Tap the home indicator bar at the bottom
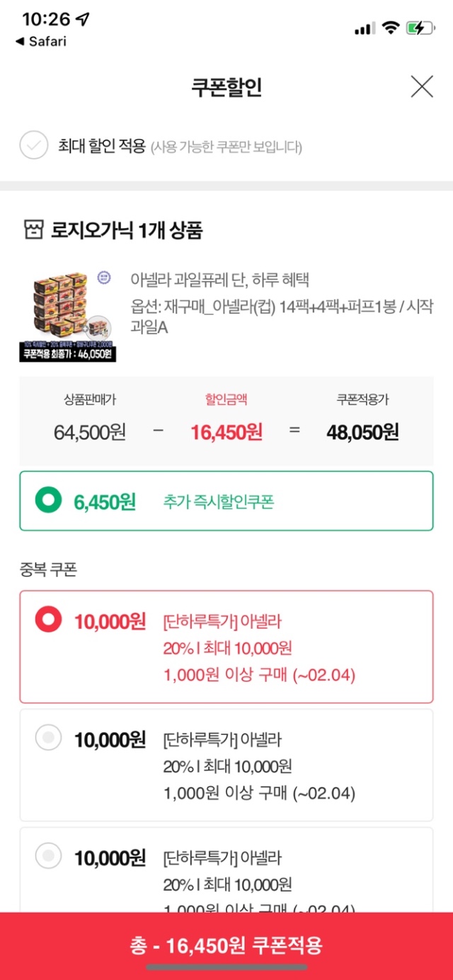453x980 pixels. (226, 967)
